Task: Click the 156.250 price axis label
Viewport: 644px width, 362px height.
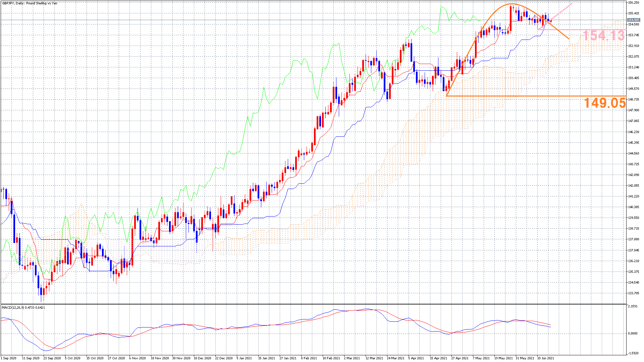Action: pyautogui.click(x=634, y=3)
